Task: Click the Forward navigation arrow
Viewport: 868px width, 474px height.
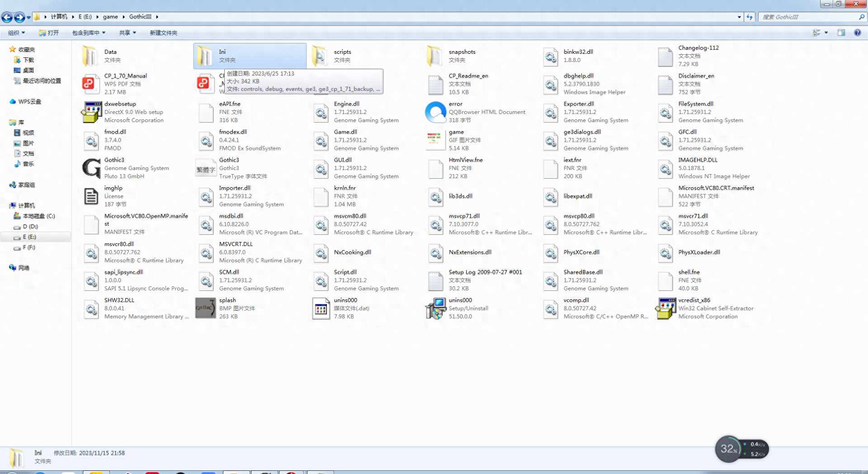Action: point(19,17)
